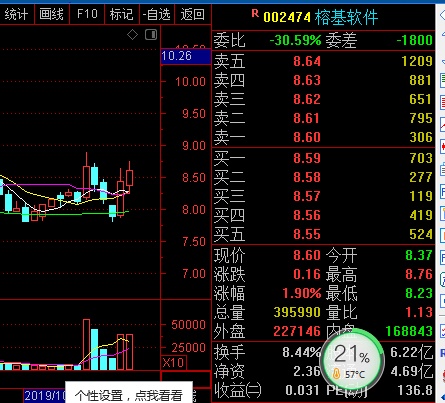The height and width of the screenshot is (403, 445).
Task: Click the highlighted 10.26 price axis box
Action: click(x=186, y=56)
